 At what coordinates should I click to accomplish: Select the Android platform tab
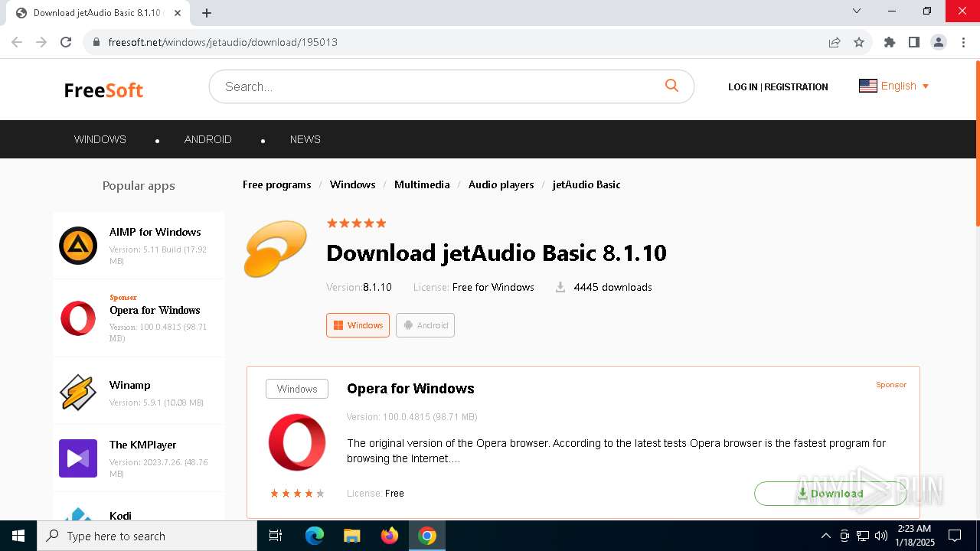point(425,325)
